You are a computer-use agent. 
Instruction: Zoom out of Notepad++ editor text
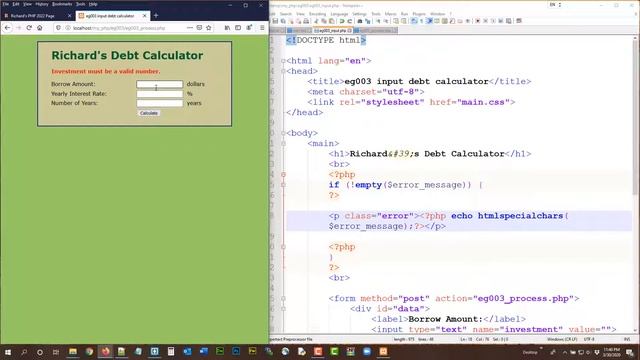tap(386, 21)
